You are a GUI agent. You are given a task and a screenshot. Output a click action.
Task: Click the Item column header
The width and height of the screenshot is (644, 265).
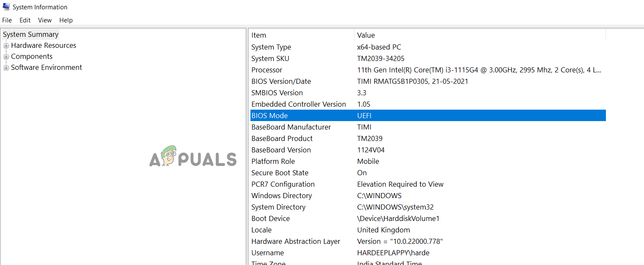click(259, 36)
